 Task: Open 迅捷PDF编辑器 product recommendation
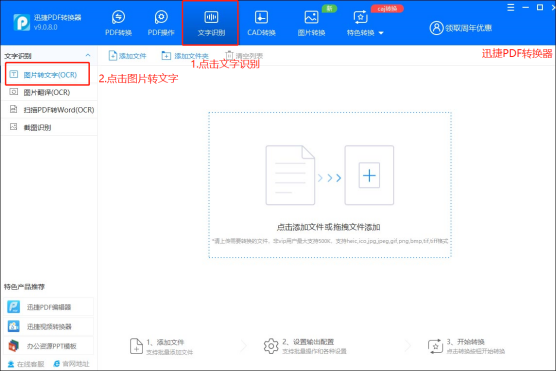49,307
